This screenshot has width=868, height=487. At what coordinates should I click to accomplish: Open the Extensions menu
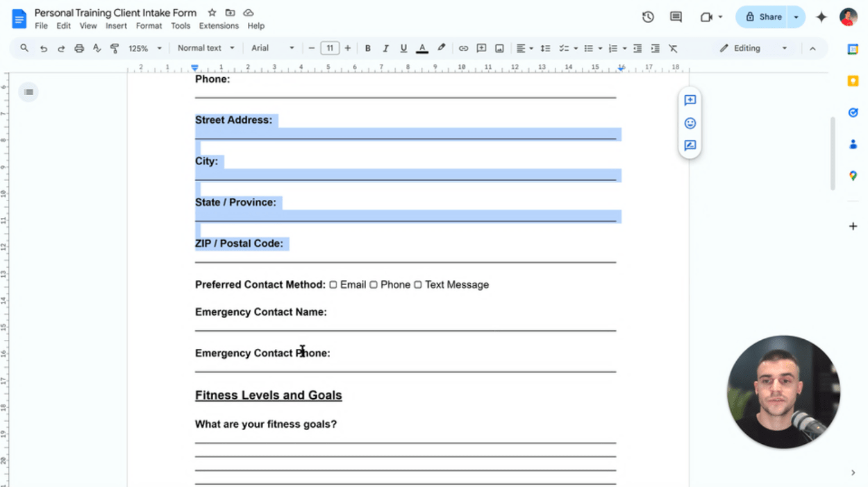click(219, 26)
